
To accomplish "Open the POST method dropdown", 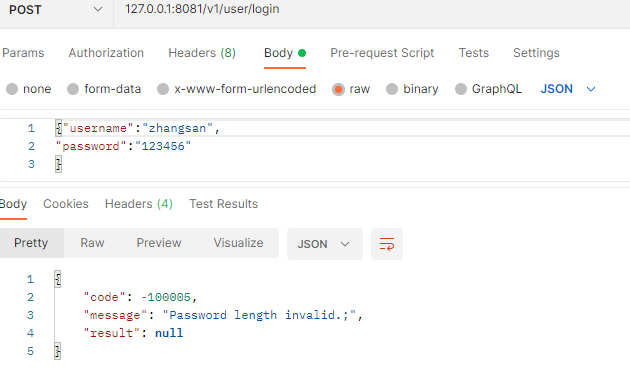I will pyautogui.click(x=56, y=10).
